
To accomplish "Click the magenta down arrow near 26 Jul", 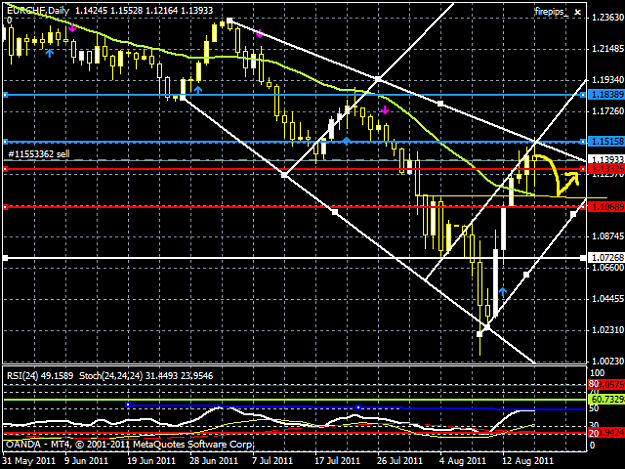I will coord(385,110).
